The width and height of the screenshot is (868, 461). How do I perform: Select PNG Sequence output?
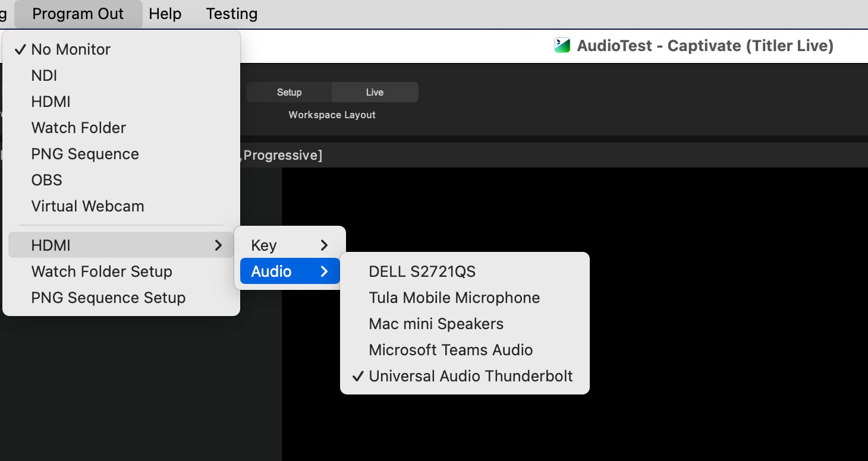121,154
